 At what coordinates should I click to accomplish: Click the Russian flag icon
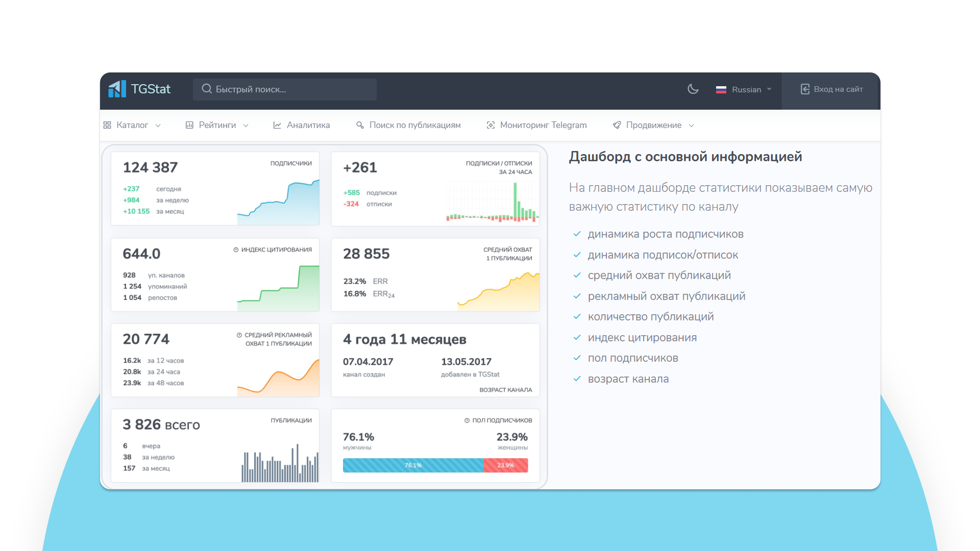(x=721, y=90)
